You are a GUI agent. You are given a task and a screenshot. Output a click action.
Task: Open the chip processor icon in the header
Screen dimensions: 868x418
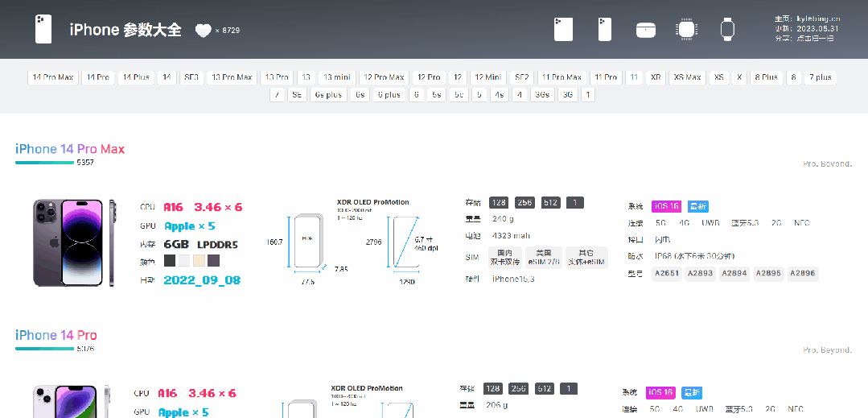coord(685,29)
